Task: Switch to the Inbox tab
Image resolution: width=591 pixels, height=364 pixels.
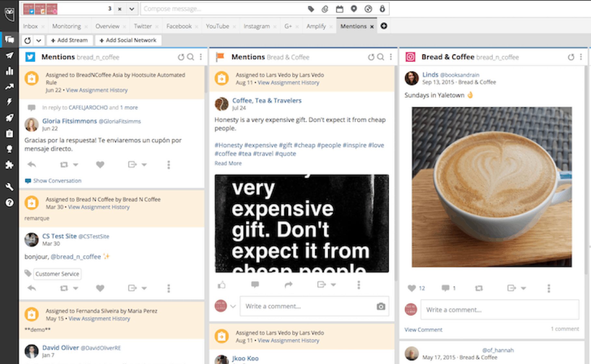Action: pyautogui.click(x=31, y=26)
